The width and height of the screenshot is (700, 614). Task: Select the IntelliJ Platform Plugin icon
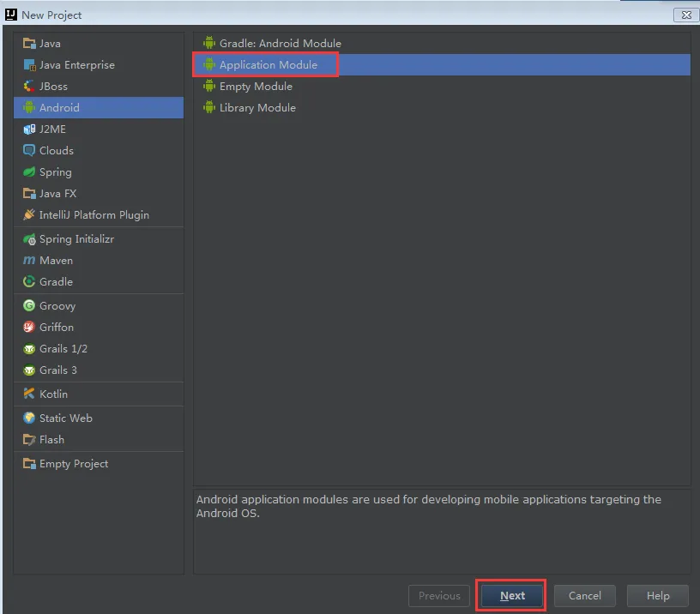coord(29,214)
